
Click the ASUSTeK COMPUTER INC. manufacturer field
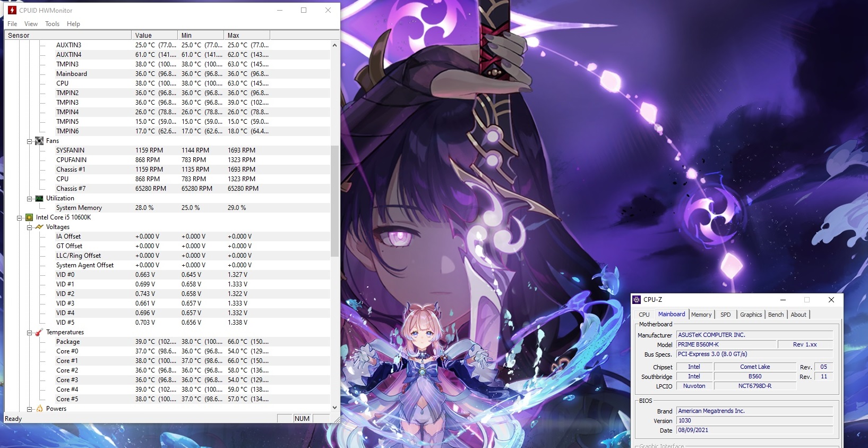754,335
